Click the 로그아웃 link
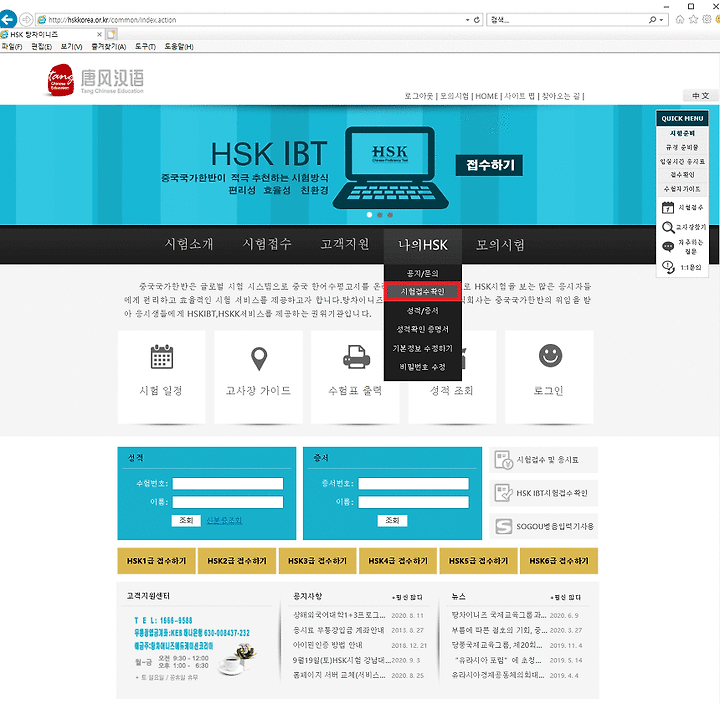Viewport: 720px width, 704px height. (x=418, y=96)
